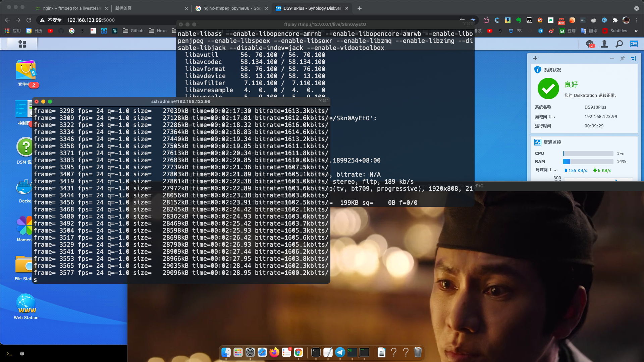Expand 局域网 1 dropdown in system status
The width and height of the screenshot is (644, 362).
click(x=554, y=117)
